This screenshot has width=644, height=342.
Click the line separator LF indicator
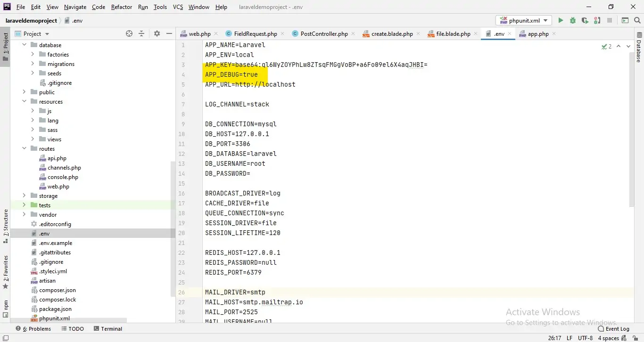point(569,338)
